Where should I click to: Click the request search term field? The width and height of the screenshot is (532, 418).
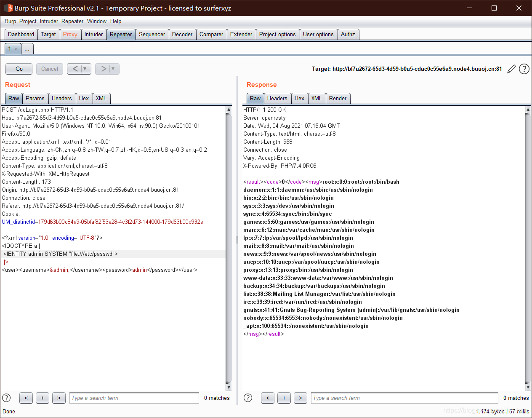pyautogui.click(x=134, y=398)
